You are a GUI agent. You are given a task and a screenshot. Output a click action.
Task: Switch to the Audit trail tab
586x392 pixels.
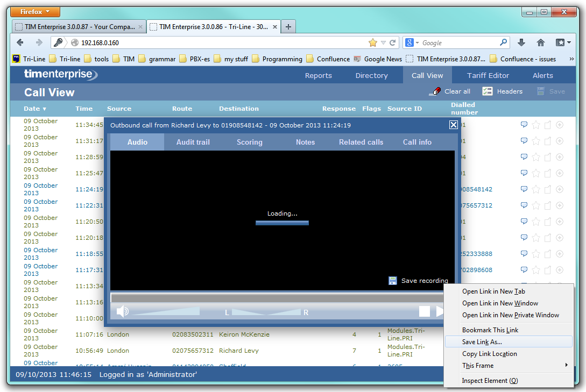click(x=193, y=142)
